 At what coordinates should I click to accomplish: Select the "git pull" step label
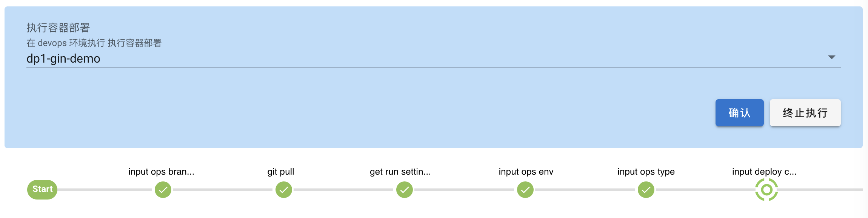point(281,172)
